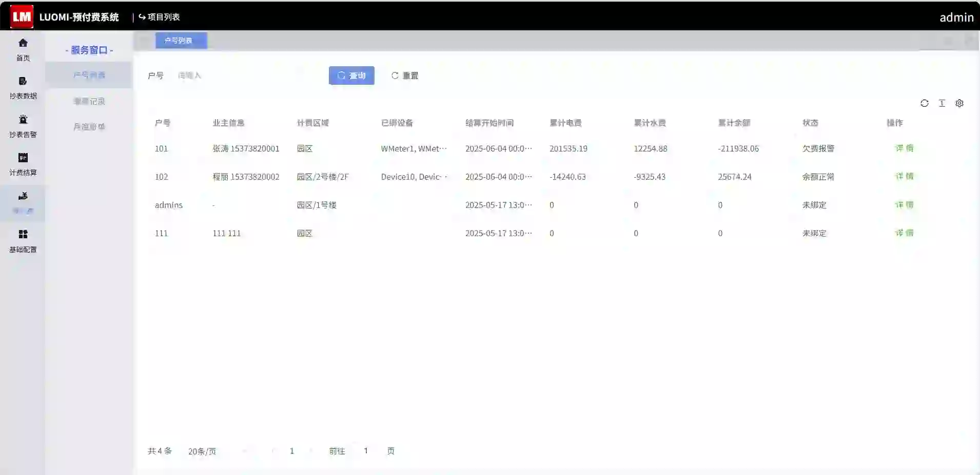Select 户号列表 in the service menu
This screenshot has height=475, width=980.
89,75
